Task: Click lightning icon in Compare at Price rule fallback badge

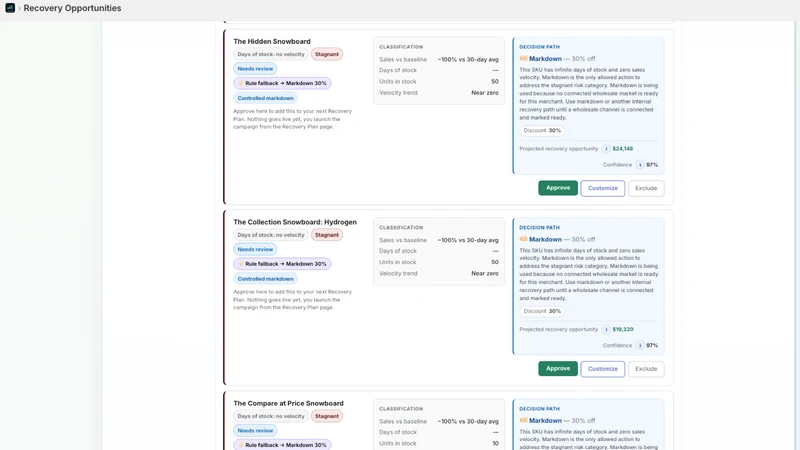Action: [x=241, y=445]
